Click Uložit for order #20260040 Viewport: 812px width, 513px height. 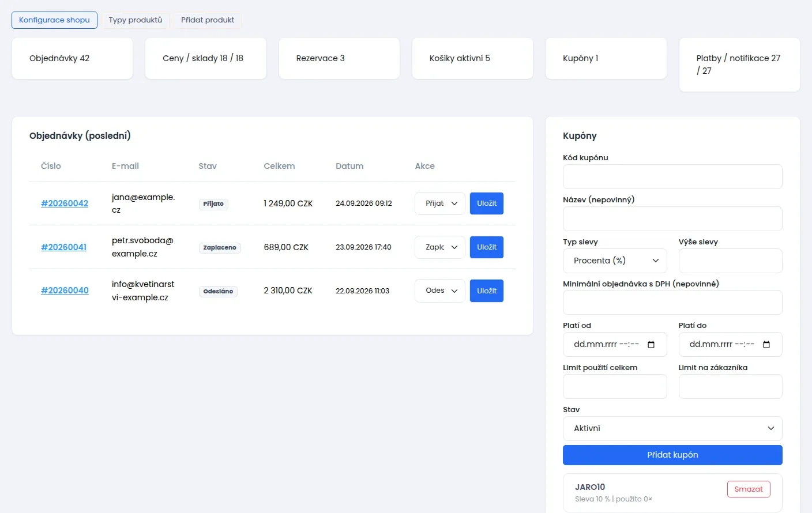(487, 291)
